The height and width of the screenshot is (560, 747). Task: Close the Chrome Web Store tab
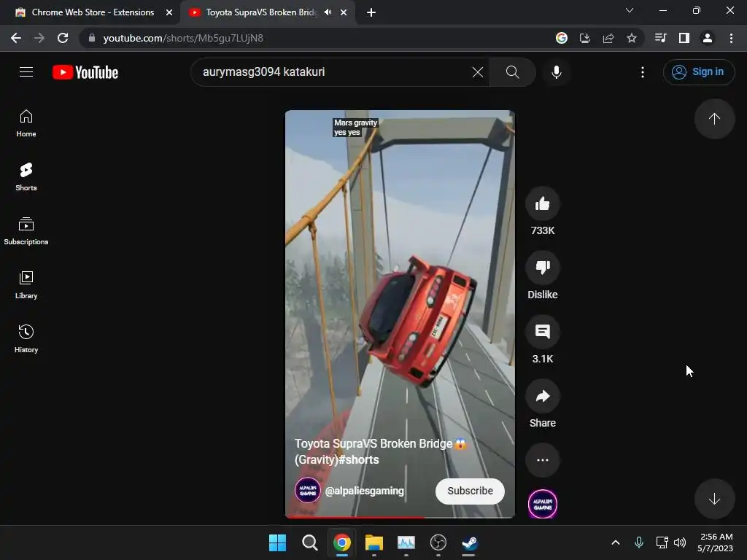[169, 12]
